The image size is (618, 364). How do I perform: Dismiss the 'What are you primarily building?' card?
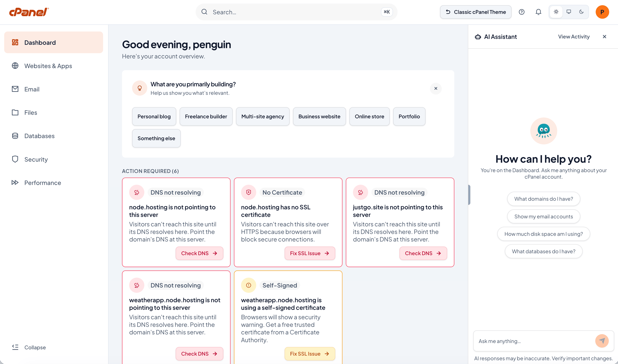[x=436, y=88]
